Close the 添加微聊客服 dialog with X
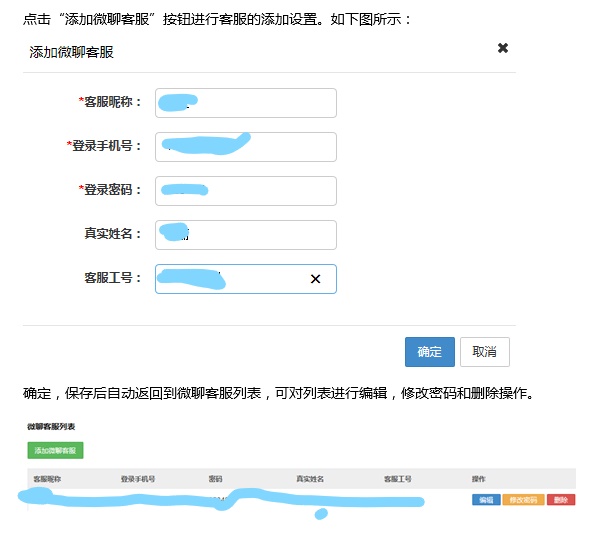 503,48
